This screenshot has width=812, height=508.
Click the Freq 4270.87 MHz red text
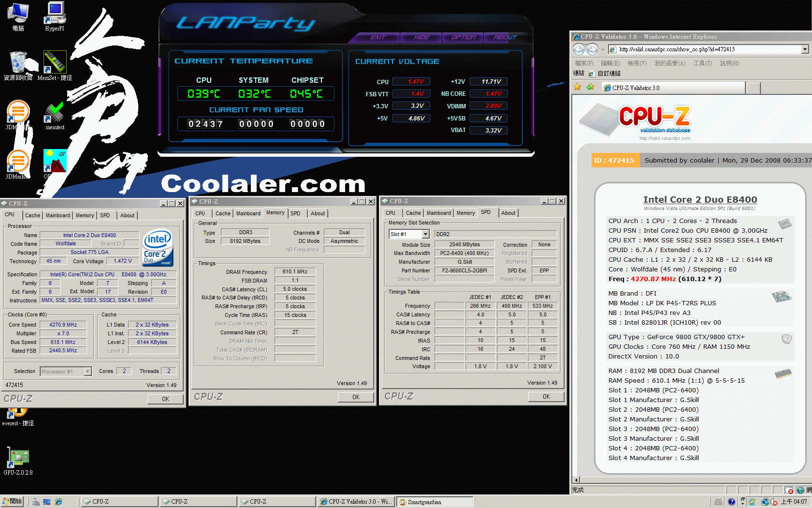(x=642, y=279)
